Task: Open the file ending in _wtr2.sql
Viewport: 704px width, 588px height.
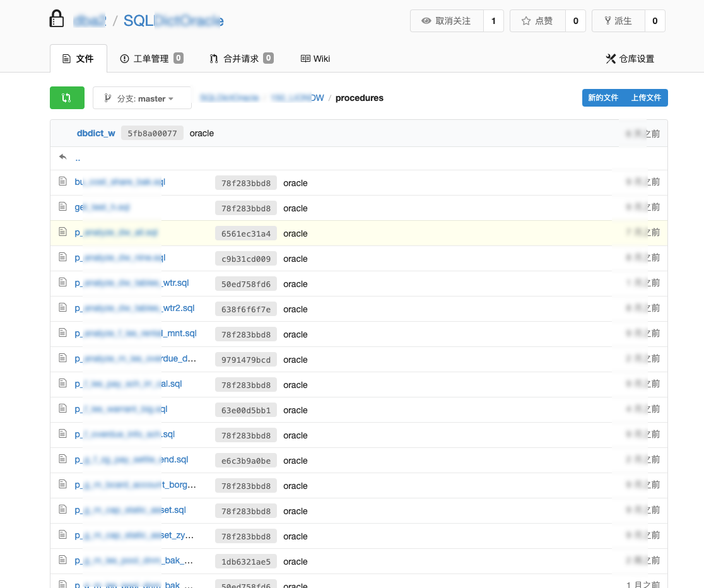Action: point(134,309)
